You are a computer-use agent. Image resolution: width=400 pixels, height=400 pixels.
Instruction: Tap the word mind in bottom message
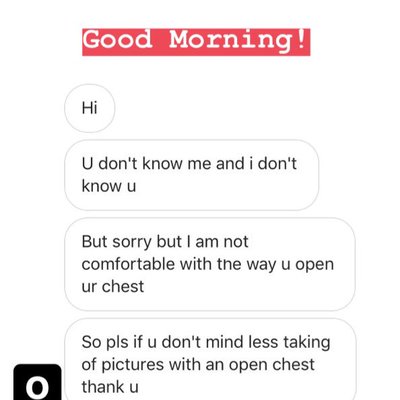223,342
